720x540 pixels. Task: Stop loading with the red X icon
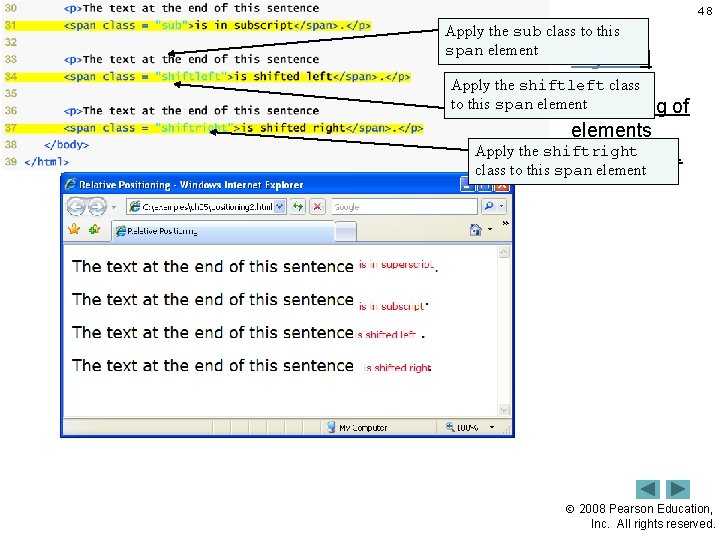click(x=317, y=207)
